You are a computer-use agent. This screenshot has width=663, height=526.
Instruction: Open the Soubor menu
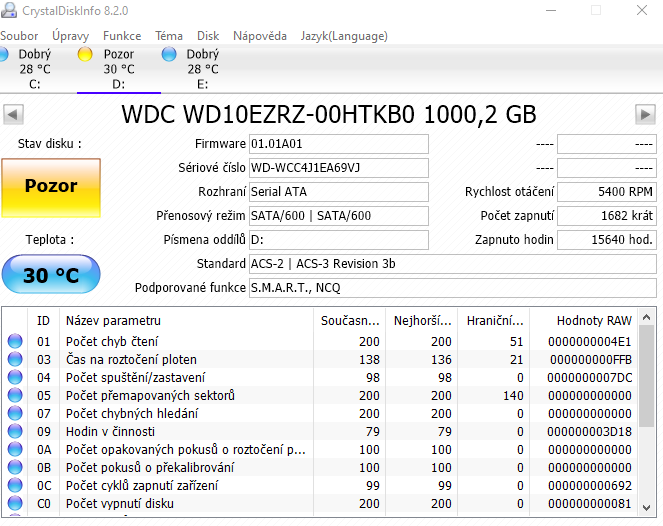(x=19, y=36)
